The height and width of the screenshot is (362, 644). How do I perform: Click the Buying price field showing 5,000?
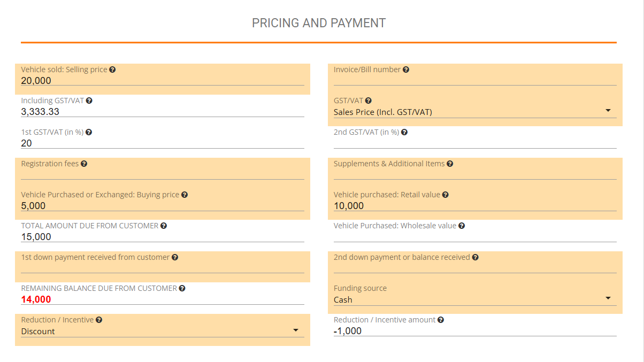[162, 206]
